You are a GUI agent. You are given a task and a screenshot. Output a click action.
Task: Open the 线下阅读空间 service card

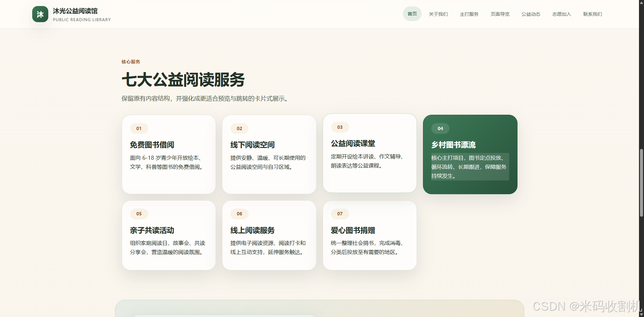[269, 154]
